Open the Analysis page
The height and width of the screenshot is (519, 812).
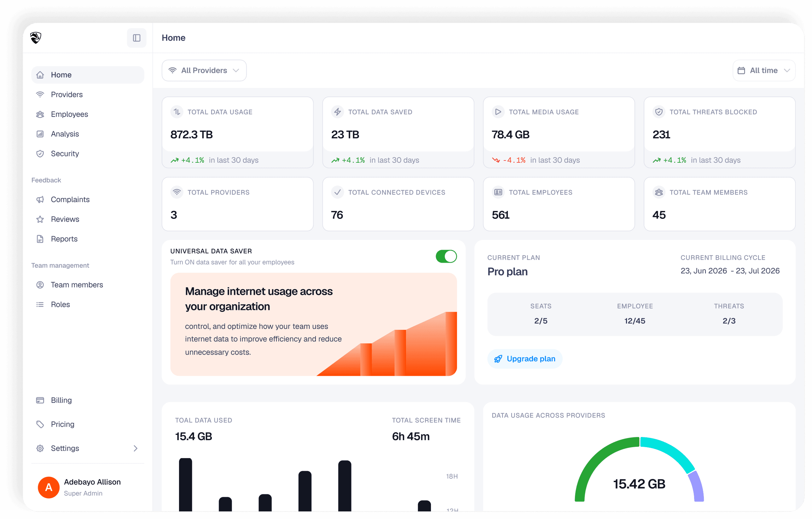88,134
